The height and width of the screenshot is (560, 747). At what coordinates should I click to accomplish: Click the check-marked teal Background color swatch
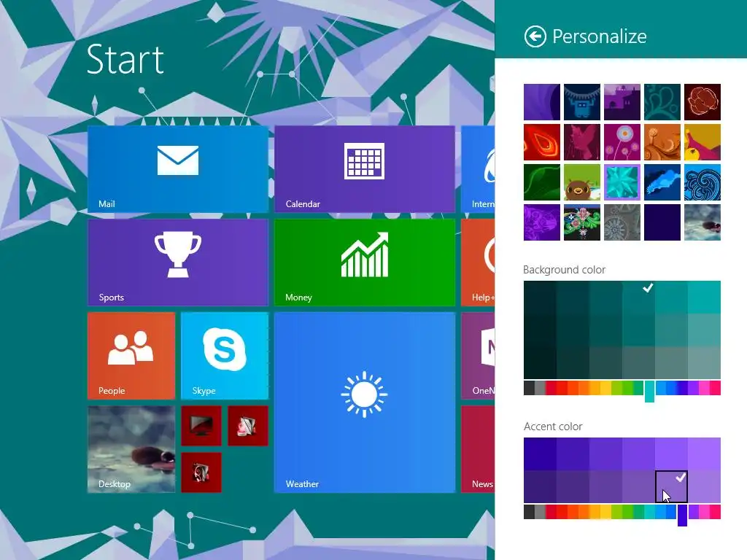click(638, 297)
